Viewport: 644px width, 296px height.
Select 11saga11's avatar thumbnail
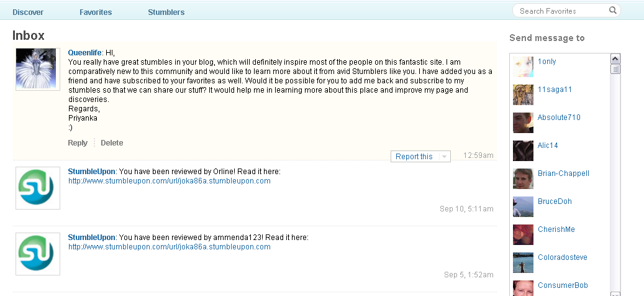click(x=523, y=95)
